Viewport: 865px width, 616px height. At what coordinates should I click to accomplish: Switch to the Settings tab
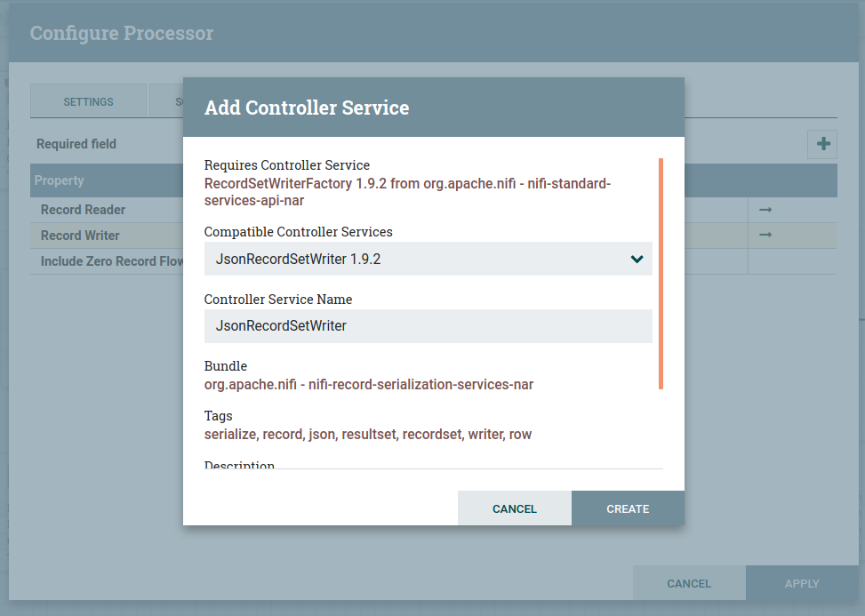coord(88,101)
